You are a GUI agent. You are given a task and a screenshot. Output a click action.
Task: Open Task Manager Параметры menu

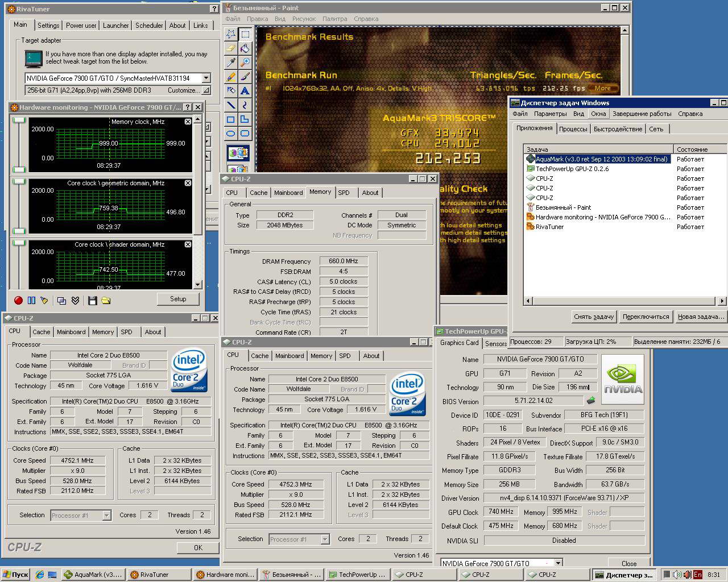pos(550,114)
